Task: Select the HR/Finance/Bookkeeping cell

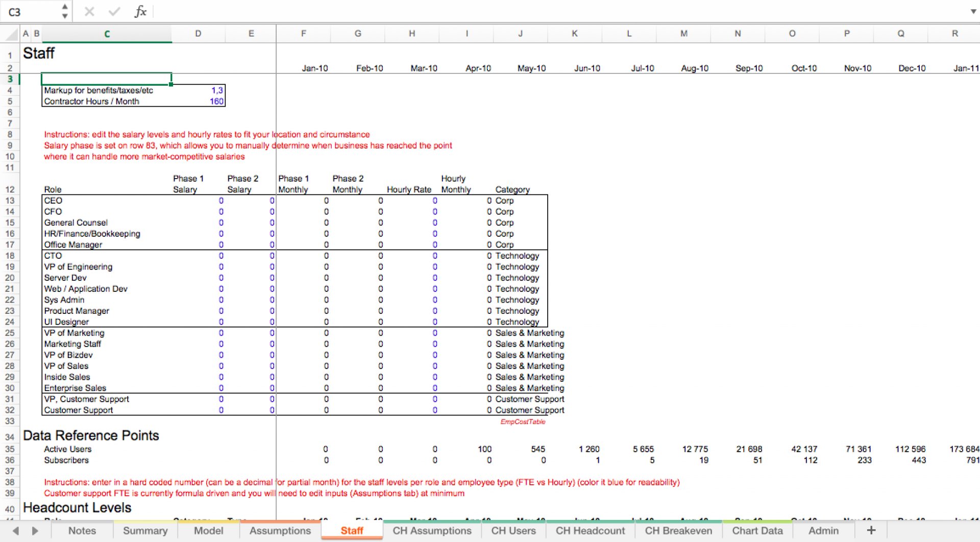Action: click(107, 234)
